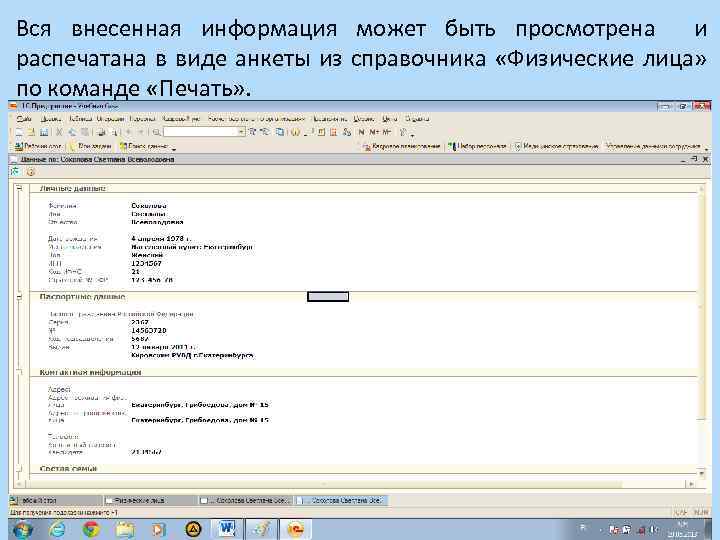Click the Open file toolbar icon
The height and width of the screenshot is (540, 720).
[x=31, y=132]
